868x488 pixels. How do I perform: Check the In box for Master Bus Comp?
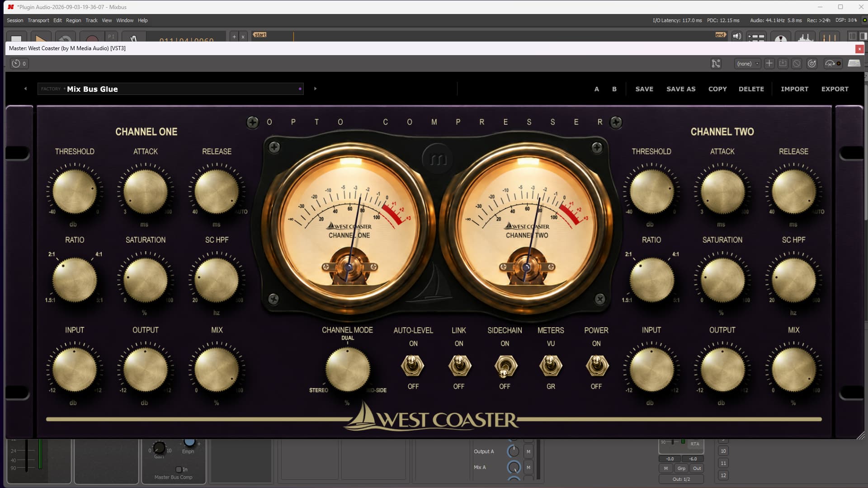[179, 469]
